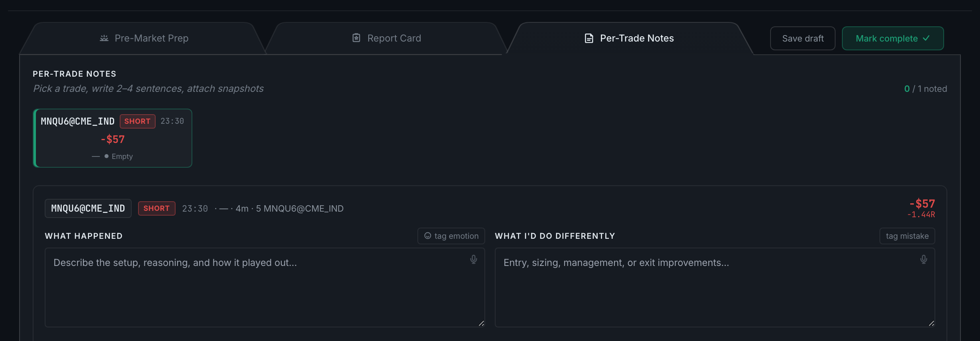Click microphone icon in Do Differently field

[x=924, y=260]
